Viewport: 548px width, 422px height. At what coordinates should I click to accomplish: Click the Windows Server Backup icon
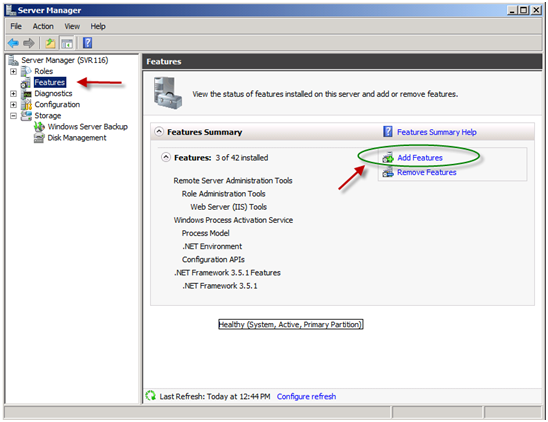pos(39,127)
